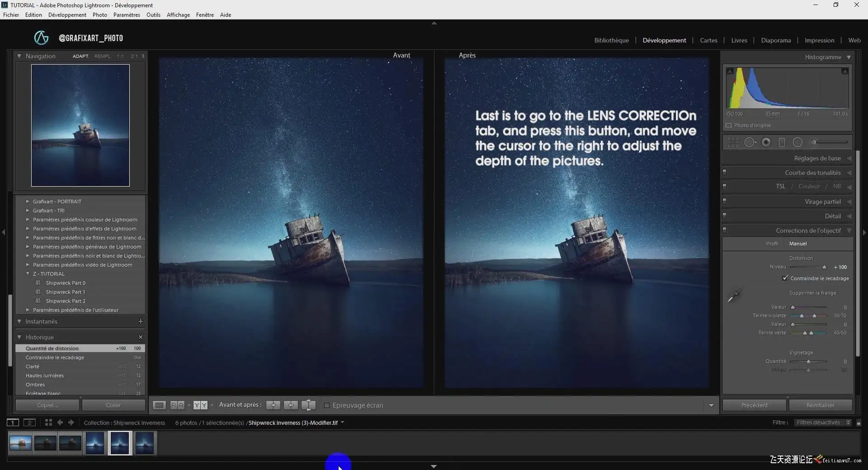Image resolution: width=868 pixels, height=470 pixels.
Task: Collapse the Navigation panel
Action: coord(19,56)
